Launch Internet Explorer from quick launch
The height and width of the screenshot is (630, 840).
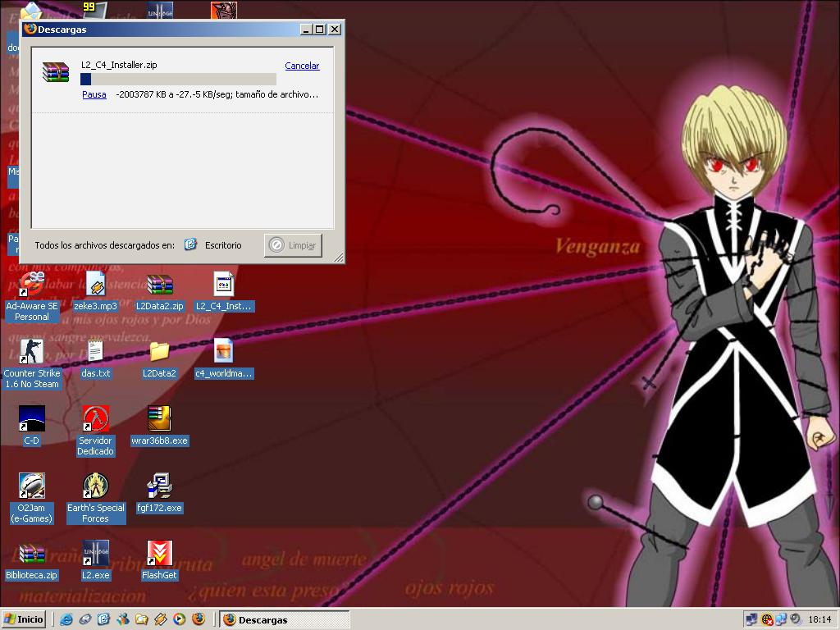click(x=66, y=619)
